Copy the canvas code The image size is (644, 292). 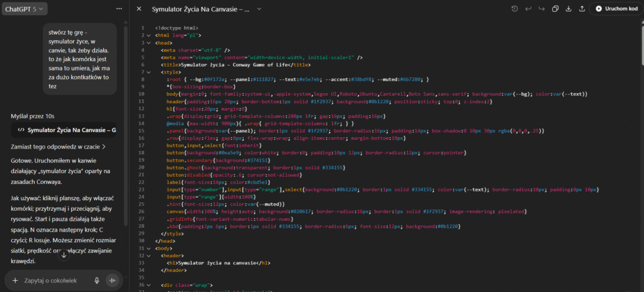click(x=555, y=9)
